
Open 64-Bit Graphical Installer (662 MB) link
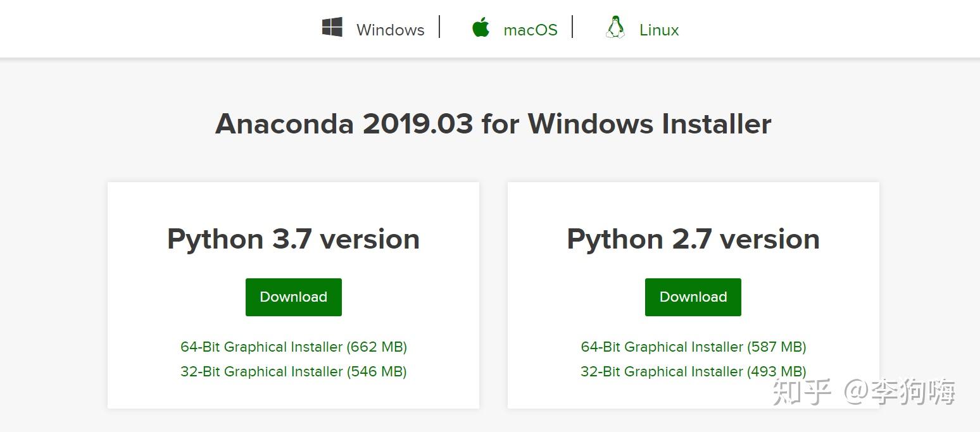pyautogui.click(x=294, y=347)
